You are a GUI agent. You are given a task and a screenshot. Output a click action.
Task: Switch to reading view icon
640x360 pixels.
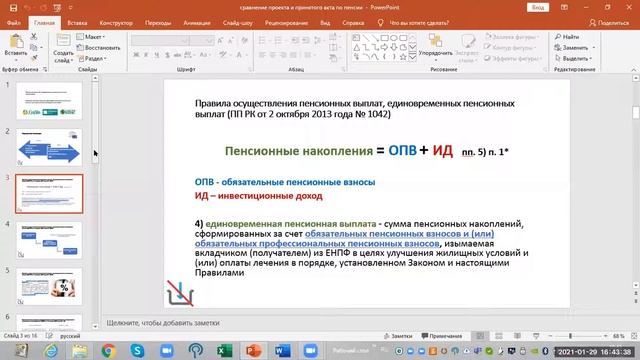(x=517, y=336)
